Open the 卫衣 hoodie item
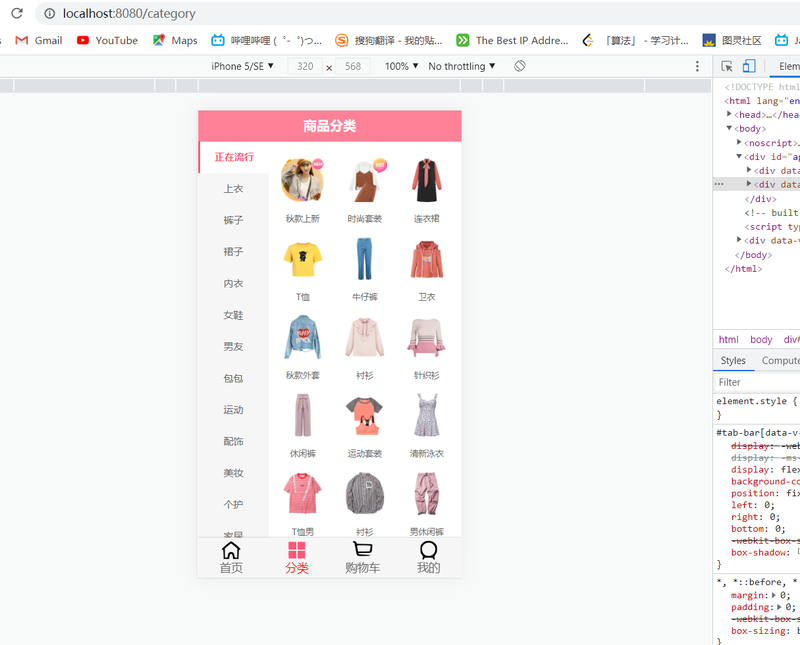Screen dimensions: 800x645 427,259
